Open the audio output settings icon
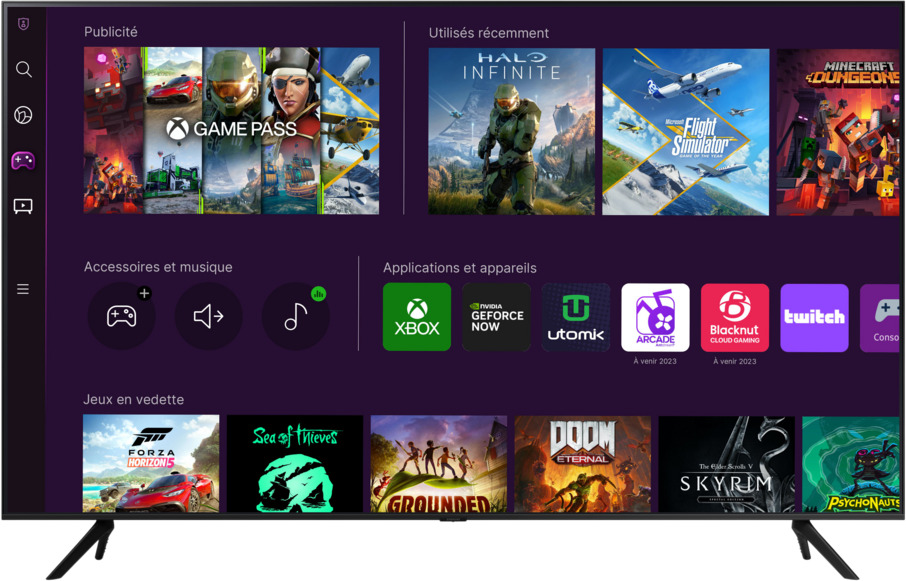Screen dimensions: 906x581 pyautogui.click(x=208, y=317)
